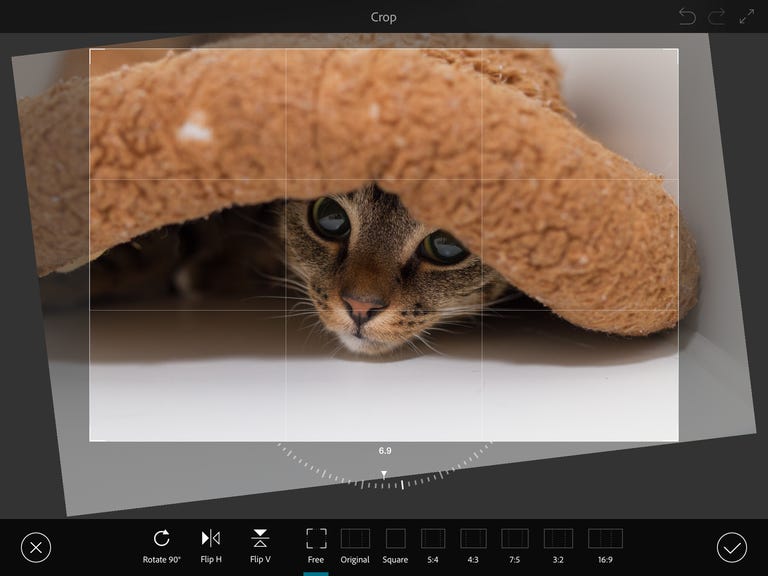Click the redo arrow icon
The width and height of the screenshot is (768, 576).
point(717,17)
